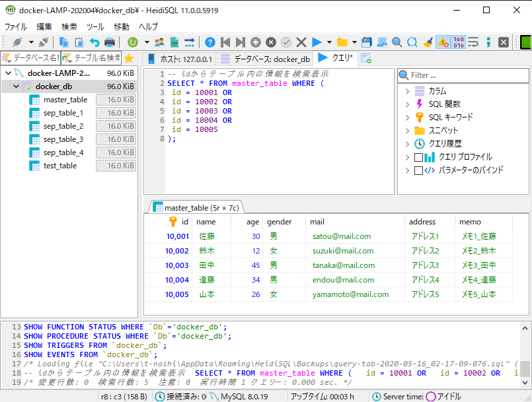
Task: Save the query with floppy disk icon
Action: [x=366, y=42]
